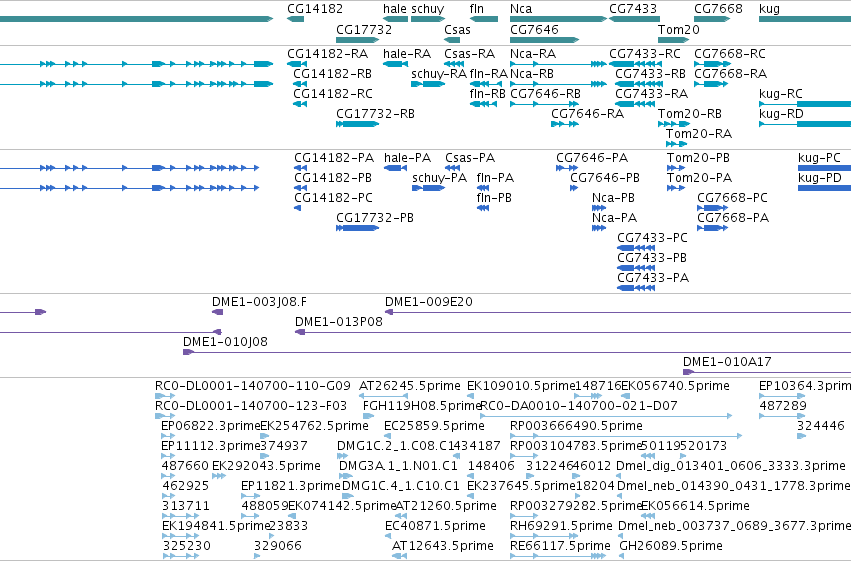
Task: Select EST EP10364.3prime
Action: pos(805,386)
